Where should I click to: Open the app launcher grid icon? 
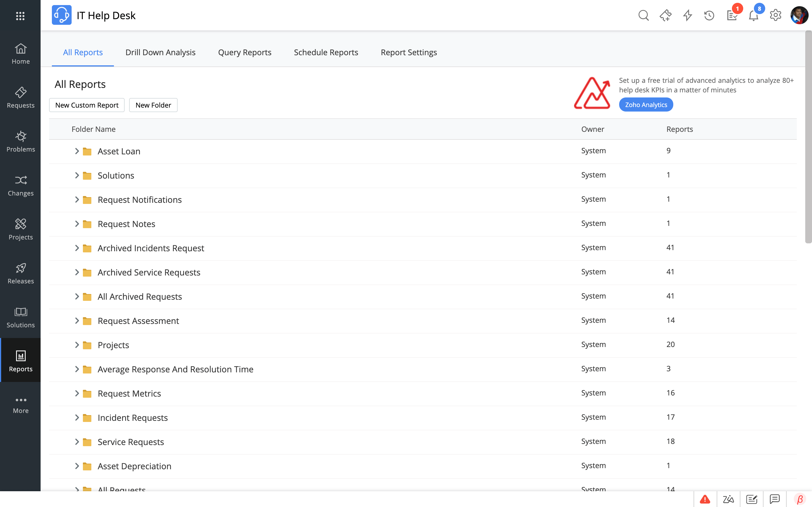20,16
